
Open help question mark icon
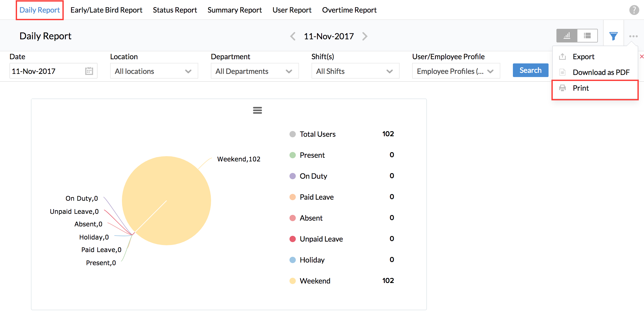634,10
